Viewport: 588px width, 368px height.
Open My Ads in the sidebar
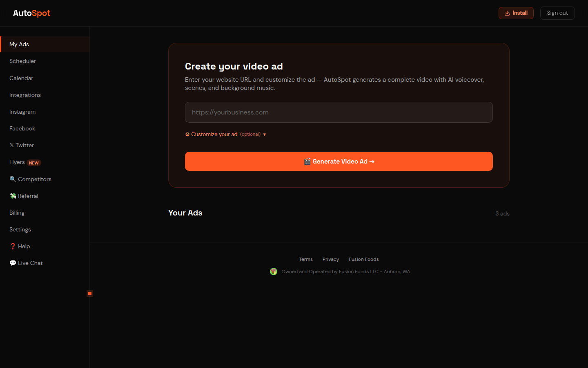point(45,44)
